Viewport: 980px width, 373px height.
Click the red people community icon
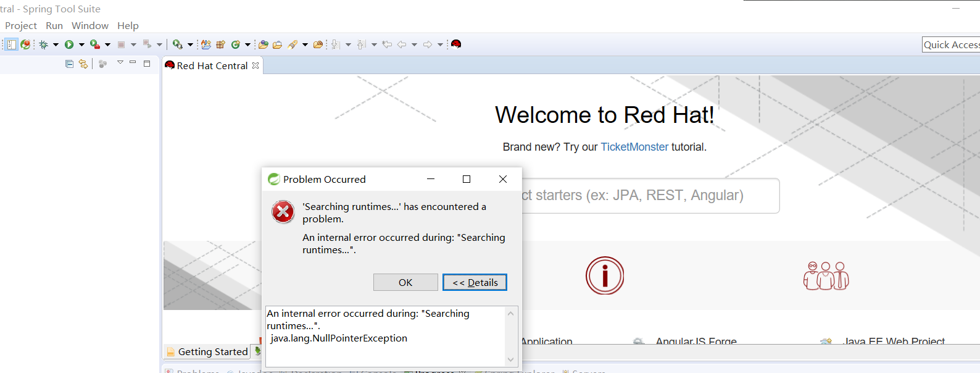(826, 275)
